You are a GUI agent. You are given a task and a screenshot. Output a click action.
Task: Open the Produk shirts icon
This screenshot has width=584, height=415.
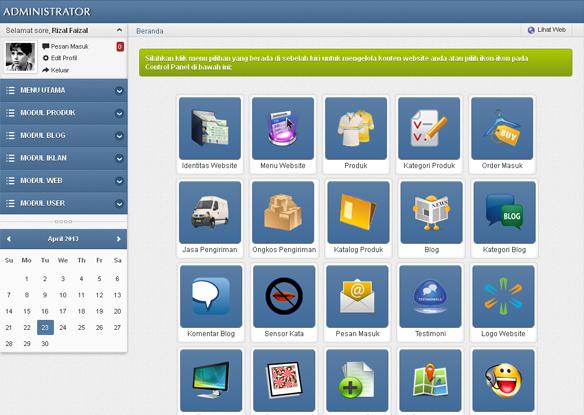pyautogui.click(x=356, y=129)
